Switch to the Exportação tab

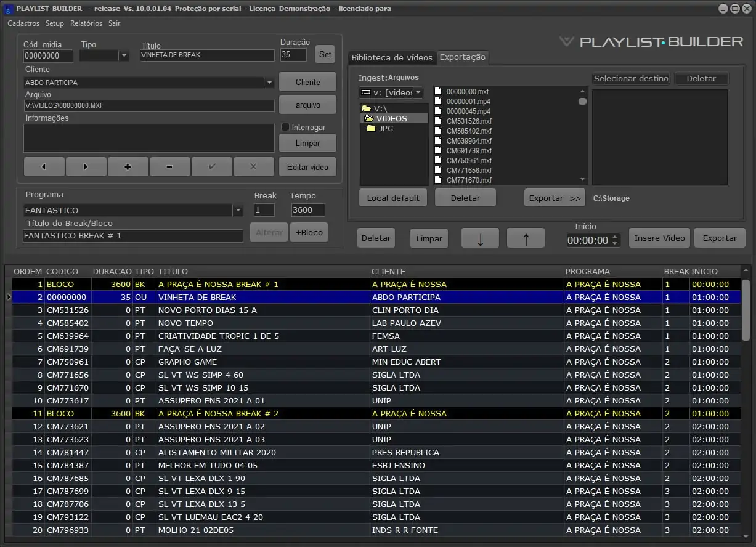pyautogui.click(x=463, y=57)
